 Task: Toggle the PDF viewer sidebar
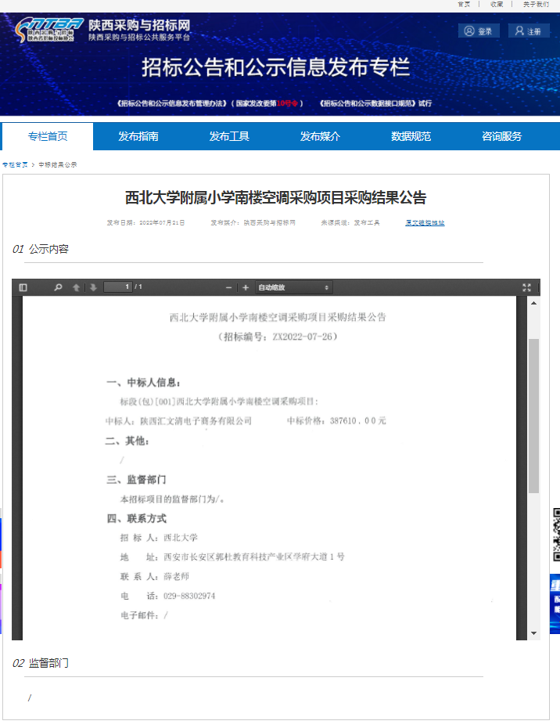[23, 287]
